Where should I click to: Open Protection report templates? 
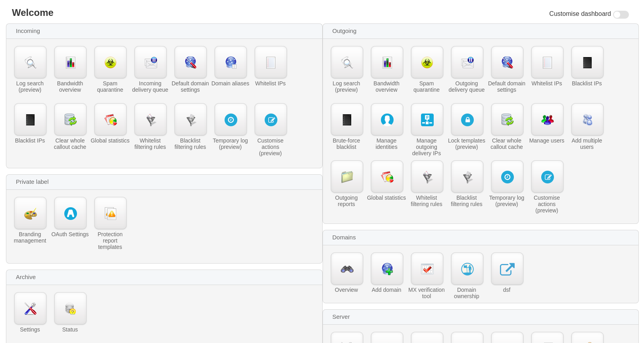pyautogui.click(x=110, y=213)
